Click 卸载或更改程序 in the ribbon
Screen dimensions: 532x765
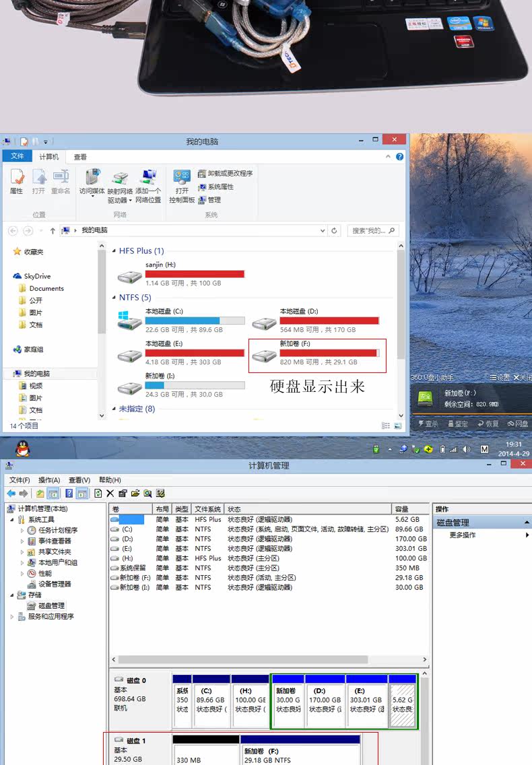click(226, 173)
